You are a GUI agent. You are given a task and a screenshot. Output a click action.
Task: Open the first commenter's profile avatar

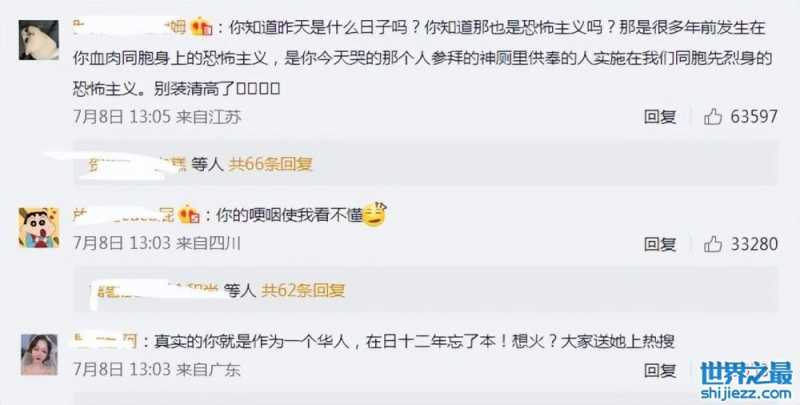39,40
